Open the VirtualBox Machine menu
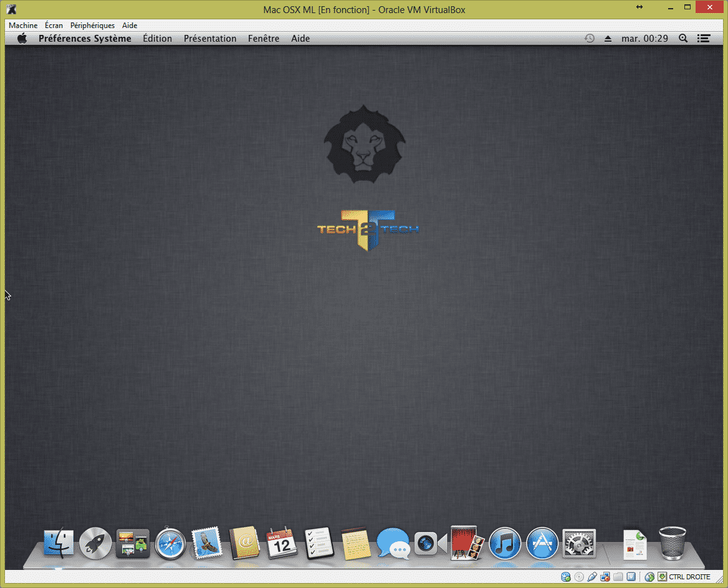Screen dimensions: 728x588 click(x=23, y=26)
